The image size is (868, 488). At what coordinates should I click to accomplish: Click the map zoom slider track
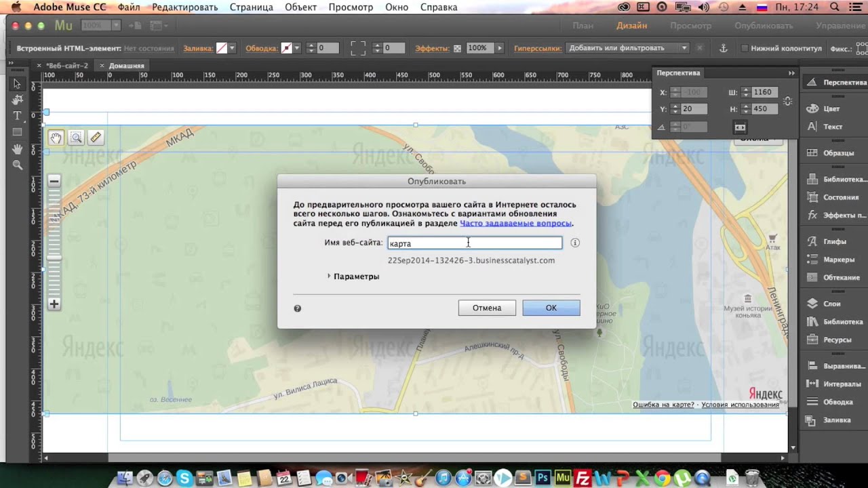(54, 243)
